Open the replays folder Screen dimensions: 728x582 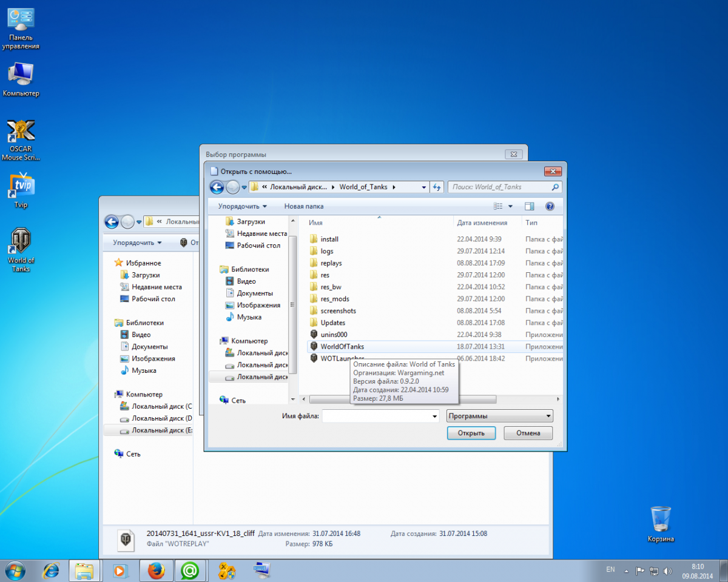331,263
